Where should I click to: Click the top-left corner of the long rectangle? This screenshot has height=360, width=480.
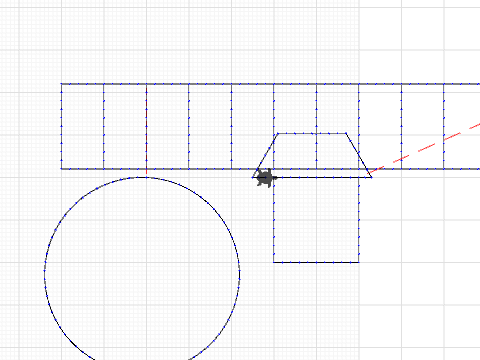pos(61,84)
